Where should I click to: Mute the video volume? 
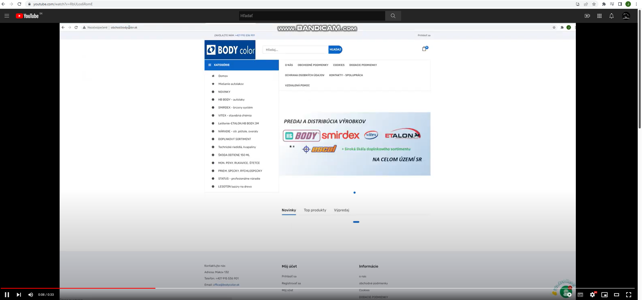pos(31,294)
